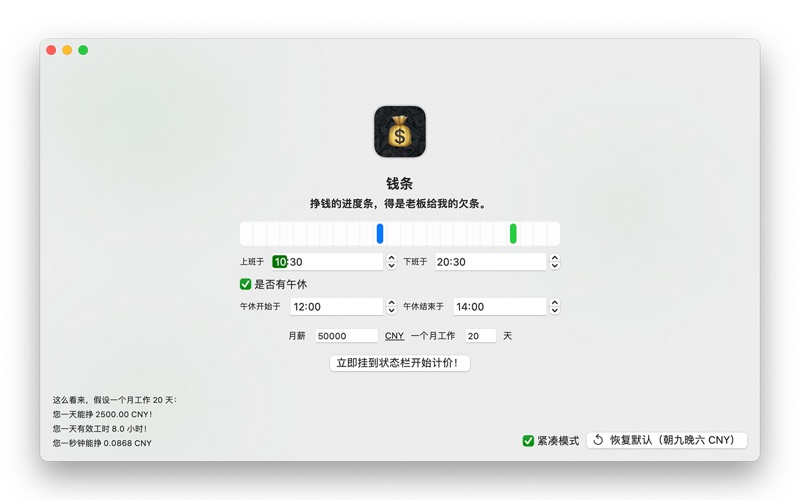Focus the 午休开始于 field showing 12:00
800x500 pixels.
[x=335, y=307]
